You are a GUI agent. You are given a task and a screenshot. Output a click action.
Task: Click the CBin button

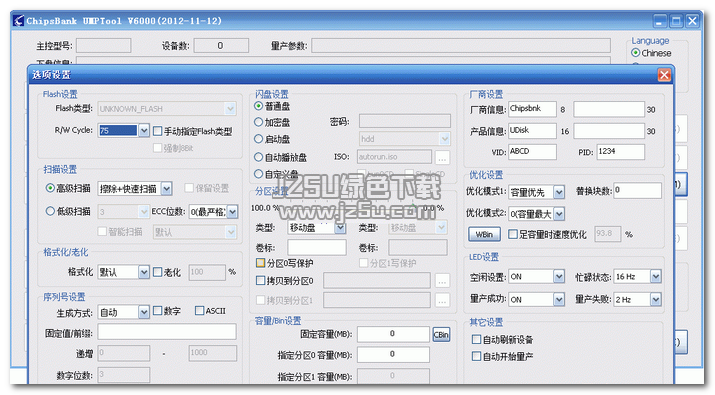[441, 335]
